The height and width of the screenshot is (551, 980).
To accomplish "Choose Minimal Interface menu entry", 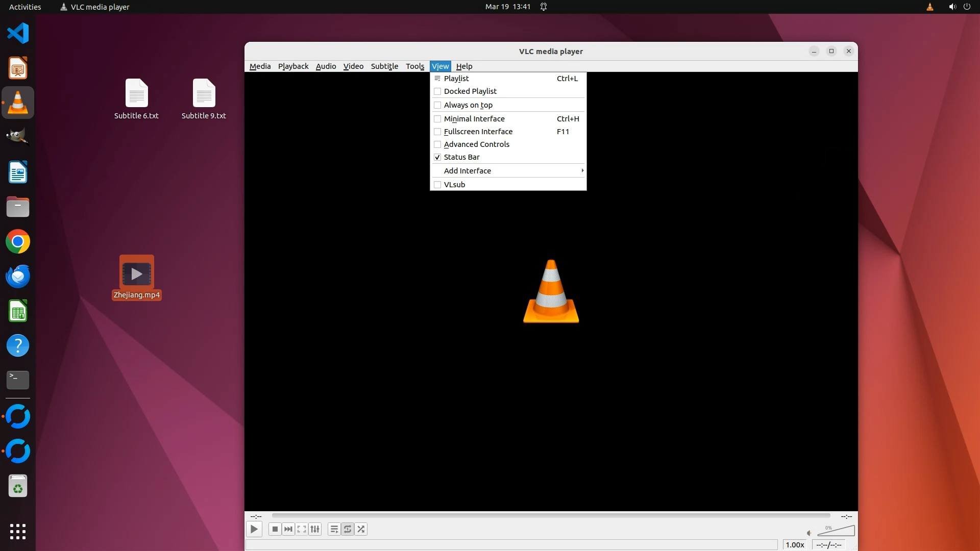I will point(474,119).
